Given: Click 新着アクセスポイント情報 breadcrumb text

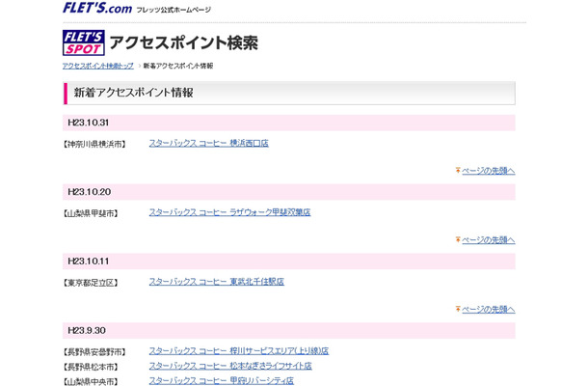Looking at the screenshot, I should (178, 66).
